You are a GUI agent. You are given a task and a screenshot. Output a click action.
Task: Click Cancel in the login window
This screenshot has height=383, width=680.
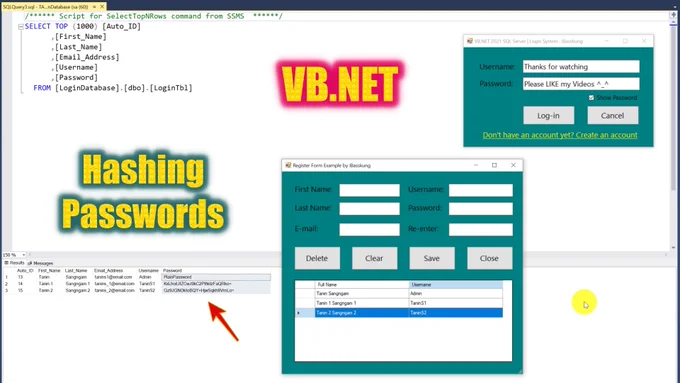point(612,115)
